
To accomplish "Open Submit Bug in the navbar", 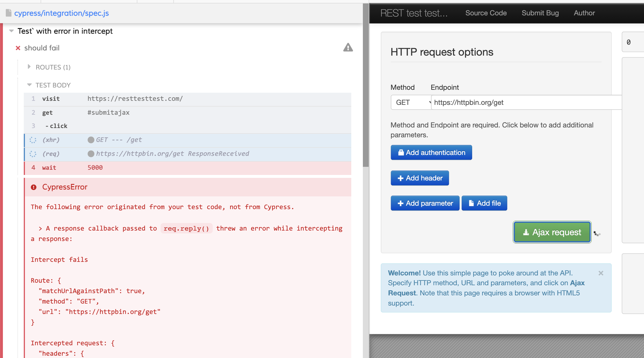I will point(540,13).
